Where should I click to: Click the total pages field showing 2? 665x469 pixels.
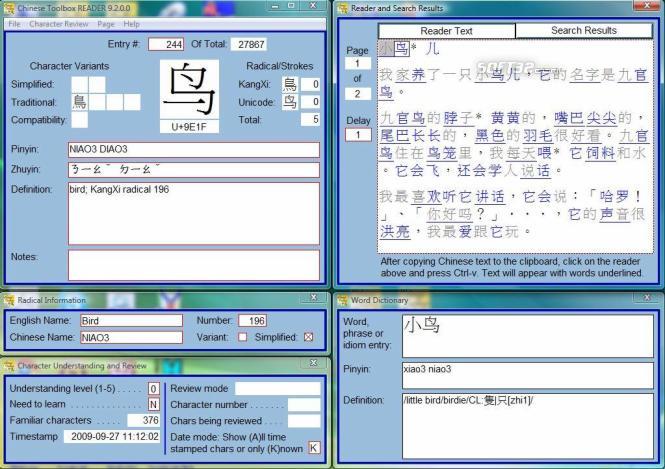[x=358, y=94]
